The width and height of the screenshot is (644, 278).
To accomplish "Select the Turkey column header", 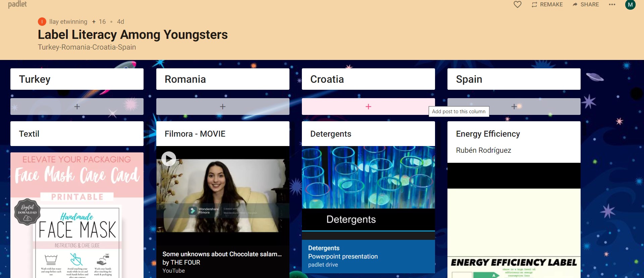I will pyautogui.click(x=77, y=79).
